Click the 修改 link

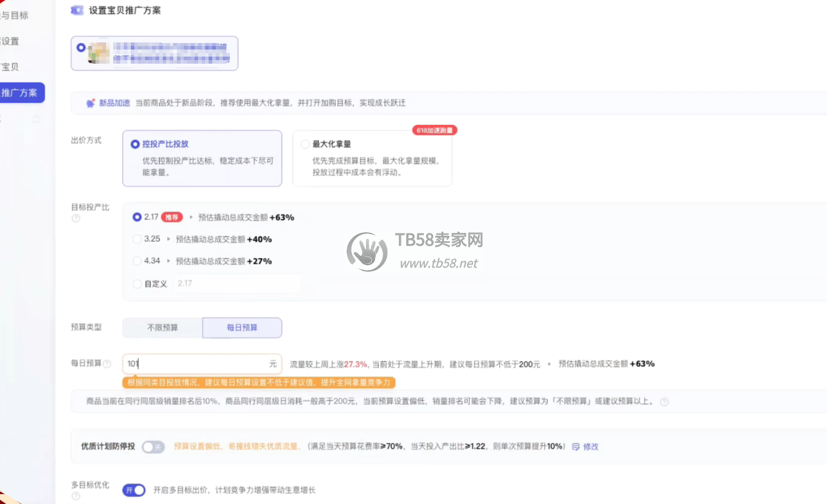[x=591, y=447]
